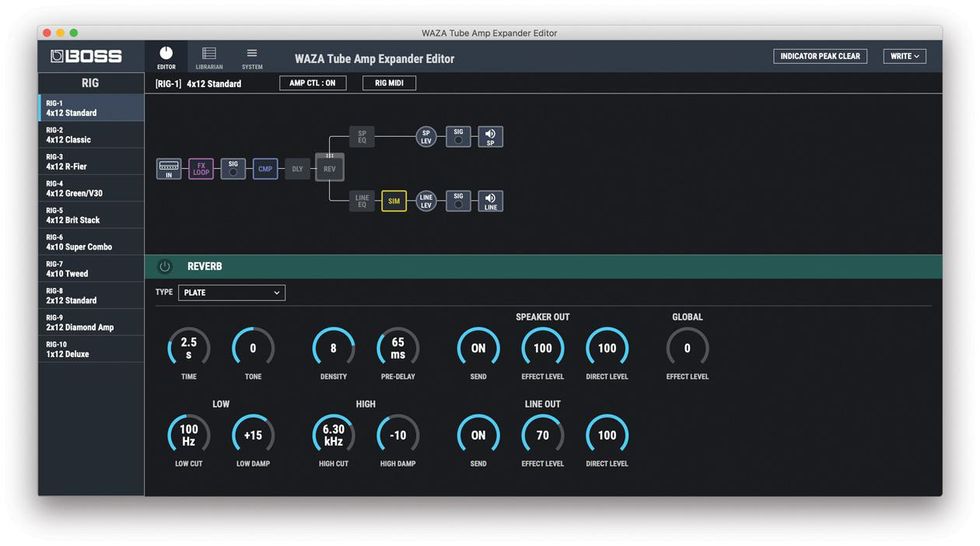The height and width of the screenshot is (546, 980).
Task: Open the System tab
Action: pos(252,58)
